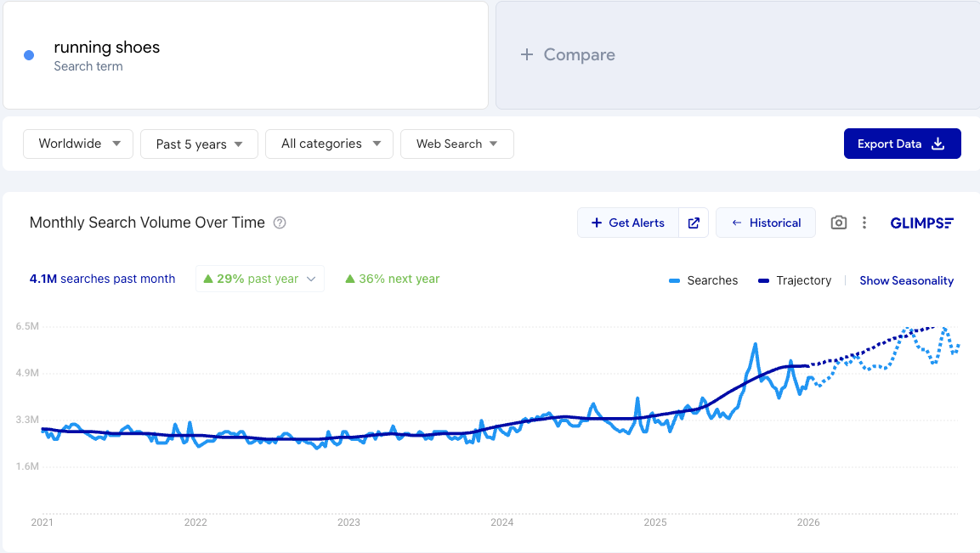Click the Get Alerts button
This screenshot has width=980, height=553.
pyautogui.click(x=628, y=223)
